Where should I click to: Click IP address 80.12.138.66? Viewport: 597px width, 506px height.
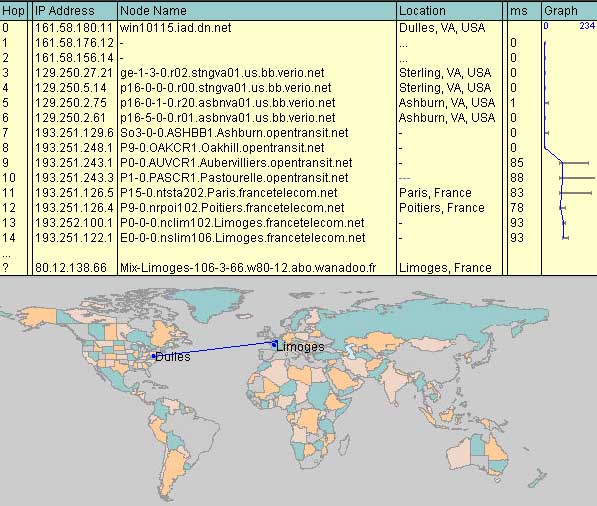tap(71, 268)
